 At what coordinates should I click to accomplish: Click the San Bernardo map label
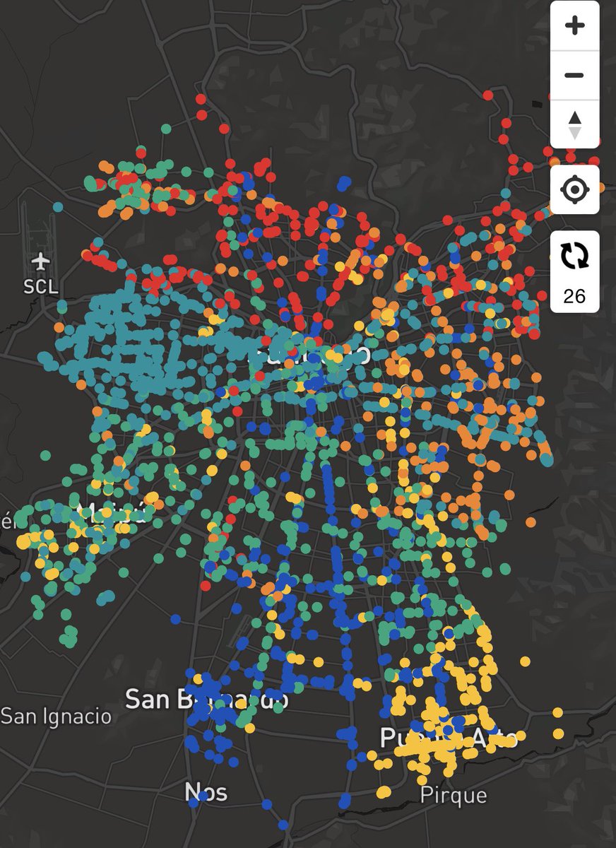click(x=207, y=699)
